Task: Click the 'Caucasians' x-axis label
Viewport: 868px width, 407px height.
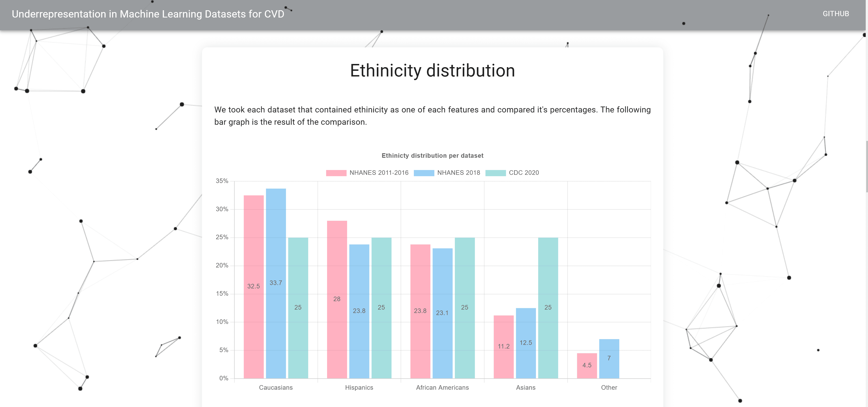Action: tap(276, 387)
